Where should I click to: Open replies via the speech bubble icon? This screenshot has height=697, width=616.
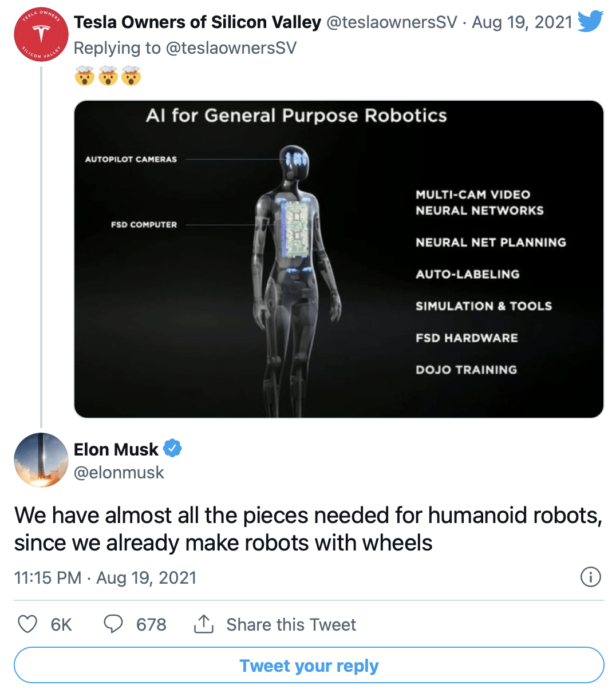click(x=114, y=624)
